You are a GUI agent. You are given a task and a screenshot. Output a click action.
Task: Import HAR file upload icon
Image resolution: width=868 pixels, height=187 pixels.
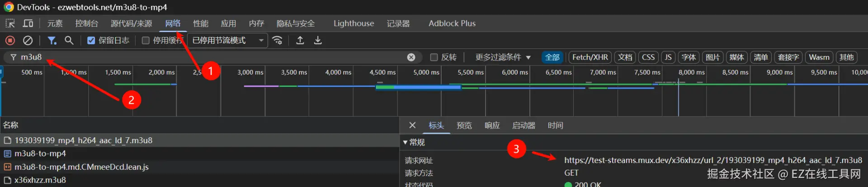coord(300,41)
